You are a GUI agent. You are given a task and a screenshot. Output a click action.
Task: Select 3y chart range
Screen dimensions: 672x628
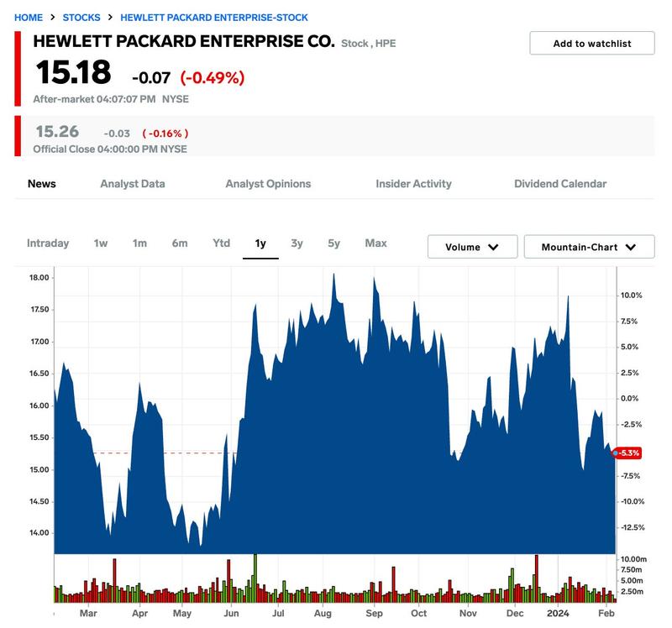297,243
